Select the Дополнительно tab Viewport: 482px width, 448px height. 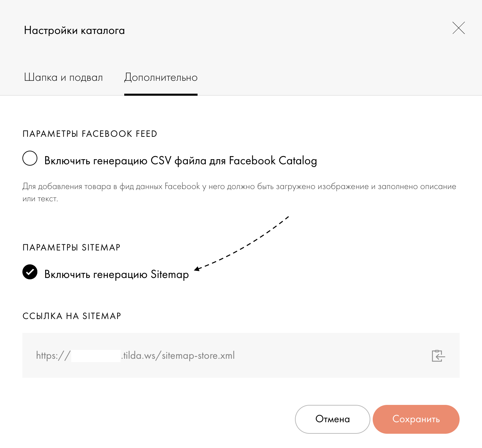coord(161,77)
